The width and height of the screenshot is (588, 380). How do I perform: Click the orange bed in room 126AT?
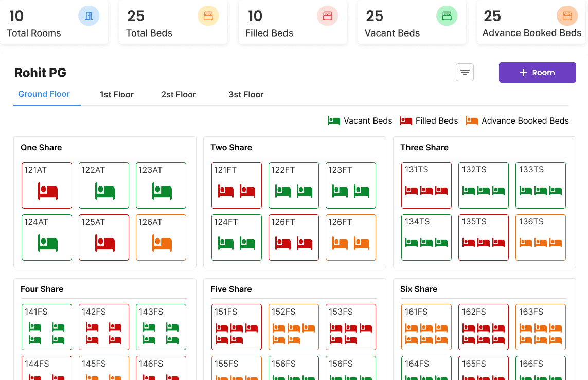(x=162, y=243)
